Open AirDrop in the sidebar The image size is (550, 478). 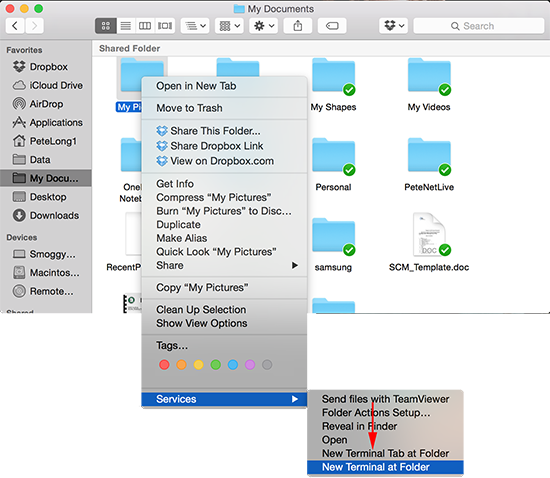(46, 104)
